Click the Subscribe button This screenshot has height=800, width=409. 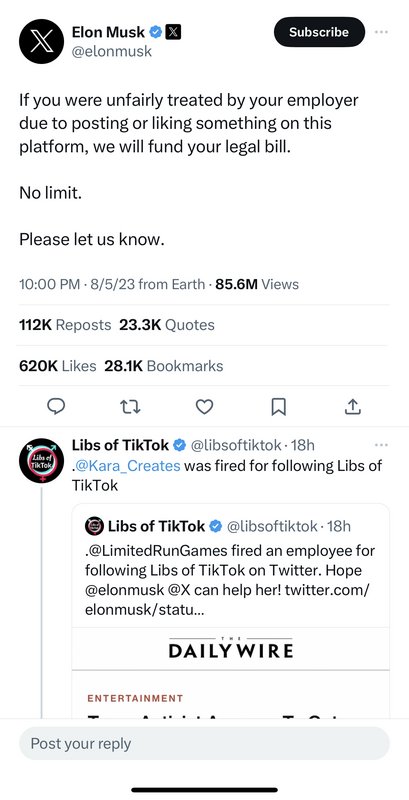click(319, 32)
